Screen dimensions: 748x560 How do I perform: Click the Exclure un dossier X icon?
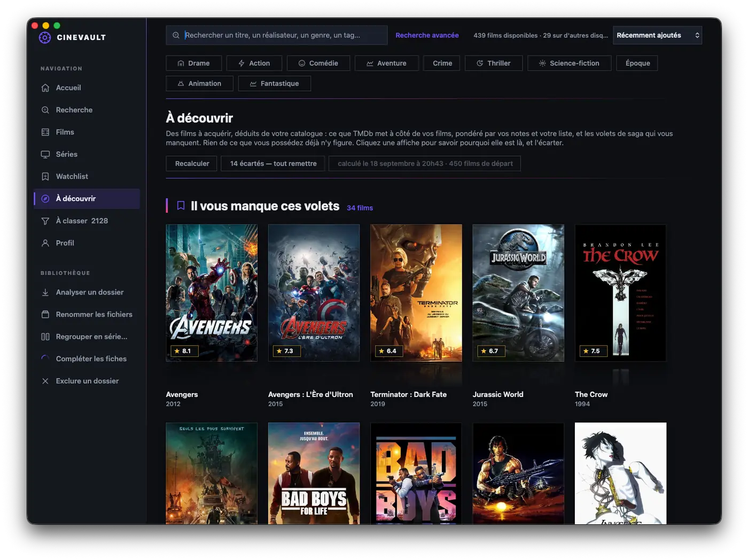45,381
